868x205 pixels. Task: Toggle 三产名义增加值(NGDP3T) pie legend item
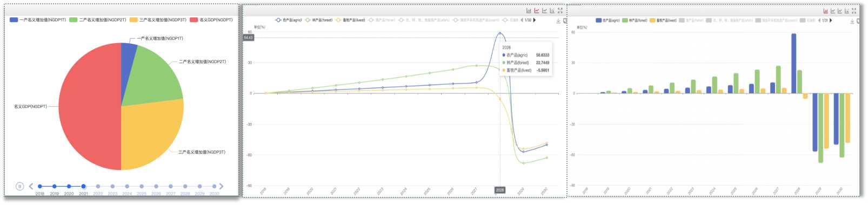[158, 20]
